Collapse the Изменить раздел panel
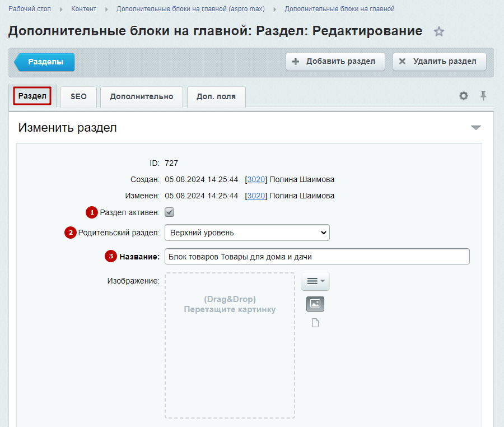This screenshot has width=504, height=427. (475, 128)
